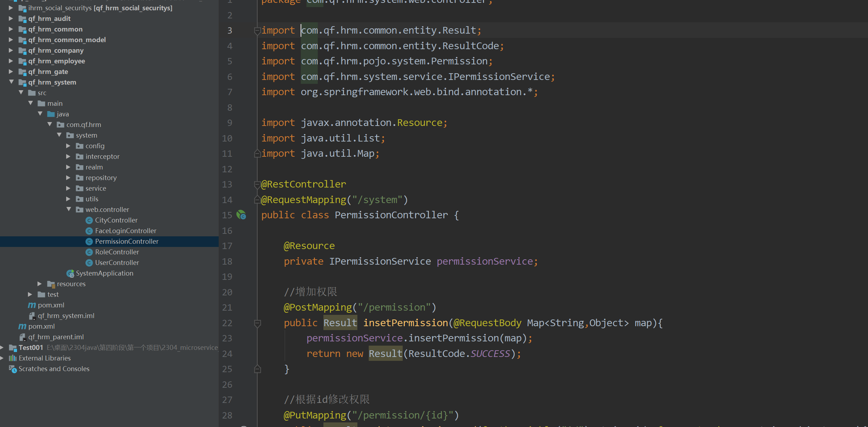Click the Result class name on line 22
The image size is (868, 427).
point(340,323)
